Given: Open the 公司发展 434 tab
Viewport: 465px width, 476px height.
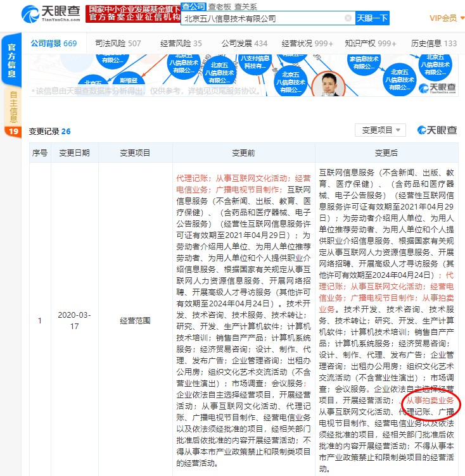Looking at the screenshot, I should click(x=245, y=44).
